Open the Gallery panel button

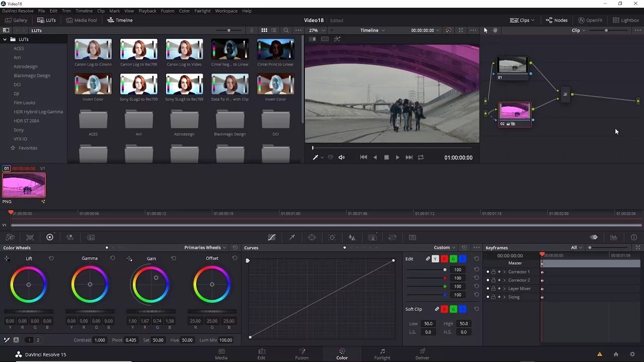click(x=16, y=20)
